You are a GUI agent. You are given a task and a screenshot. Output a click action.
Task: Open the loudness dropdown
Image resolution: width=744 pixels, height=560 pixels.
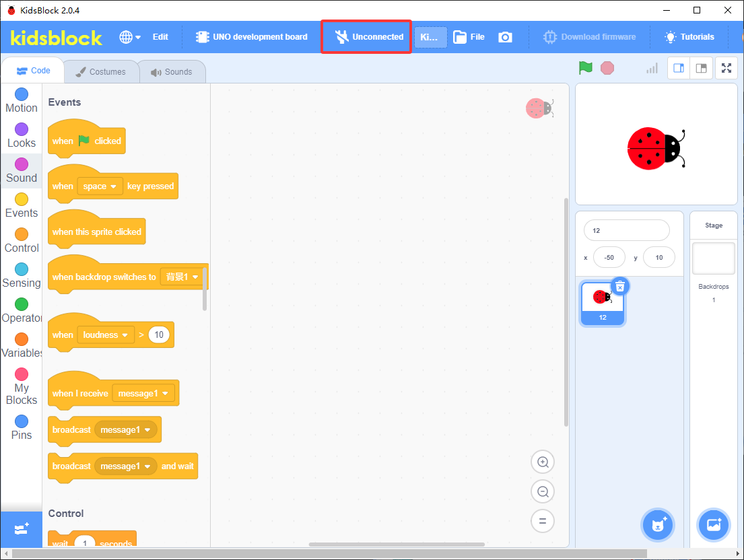[x=105, y=335]
